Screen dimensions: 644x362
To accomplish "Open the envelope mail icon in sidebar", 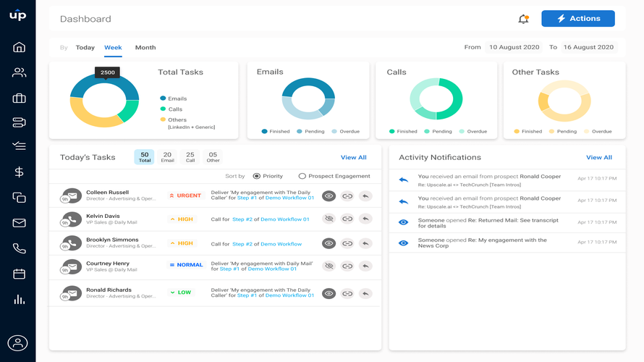I will [x=19, y=223].
